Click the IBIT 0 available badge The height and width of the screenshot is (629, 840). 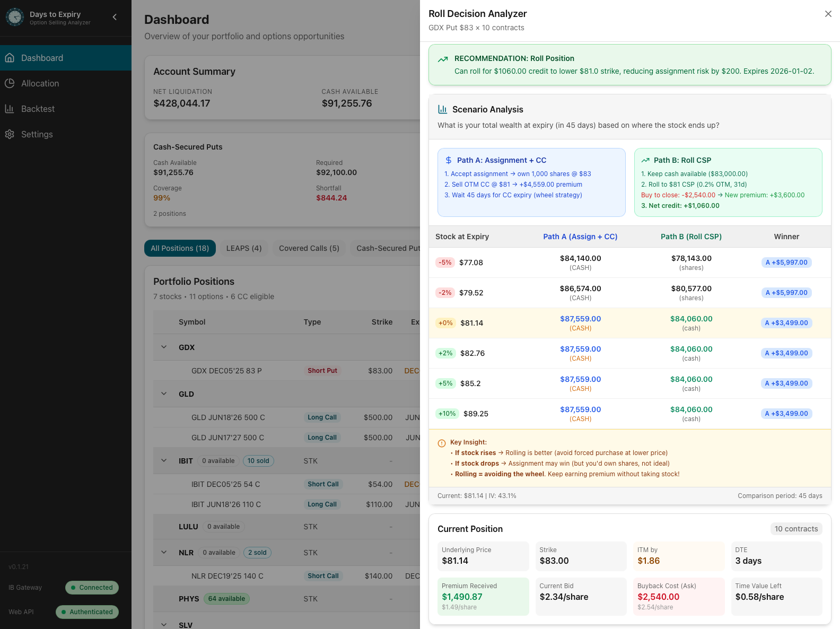[x=218, y=461]
